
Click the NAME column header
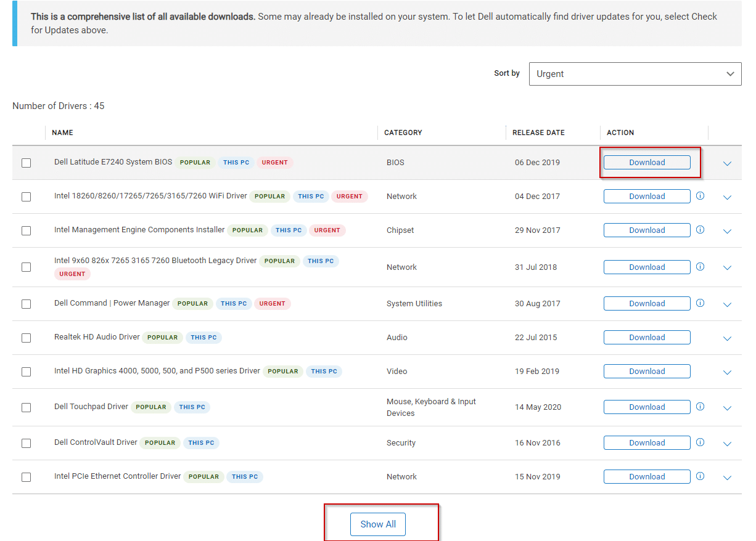click(x=62, y=132)
